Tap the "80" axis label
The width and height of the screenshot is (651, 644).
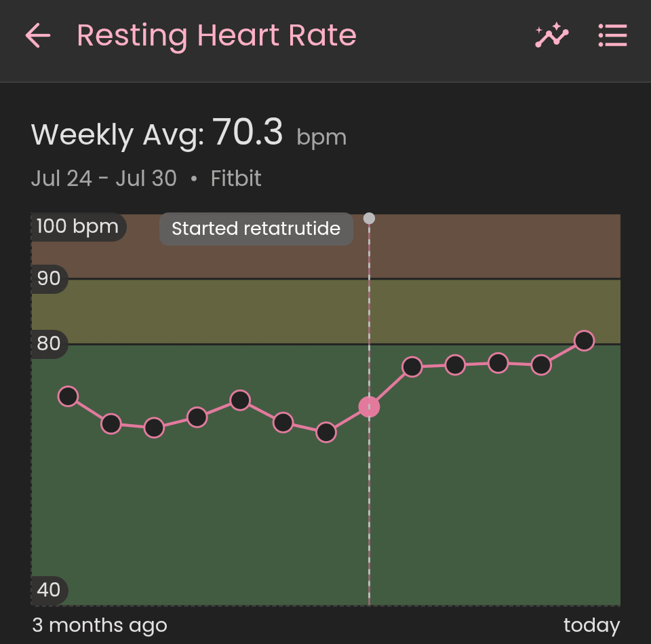point(49,343)
